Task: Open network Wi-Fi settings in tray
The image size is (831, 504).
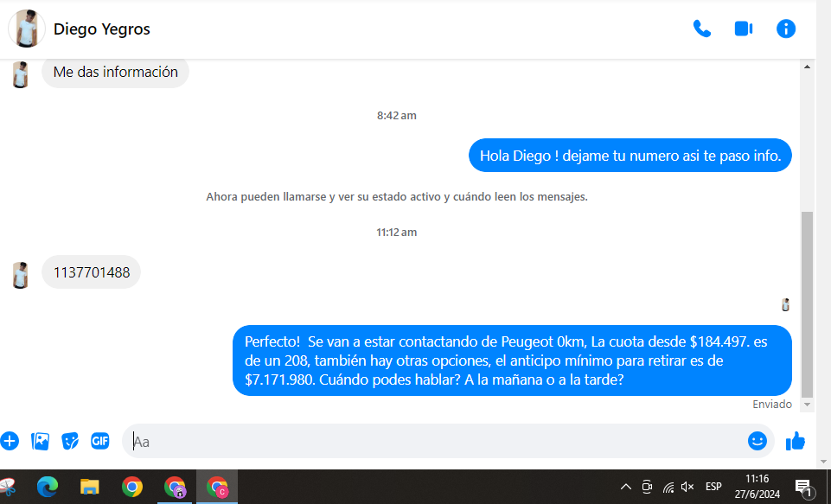Action: click(x=668, y=487)
